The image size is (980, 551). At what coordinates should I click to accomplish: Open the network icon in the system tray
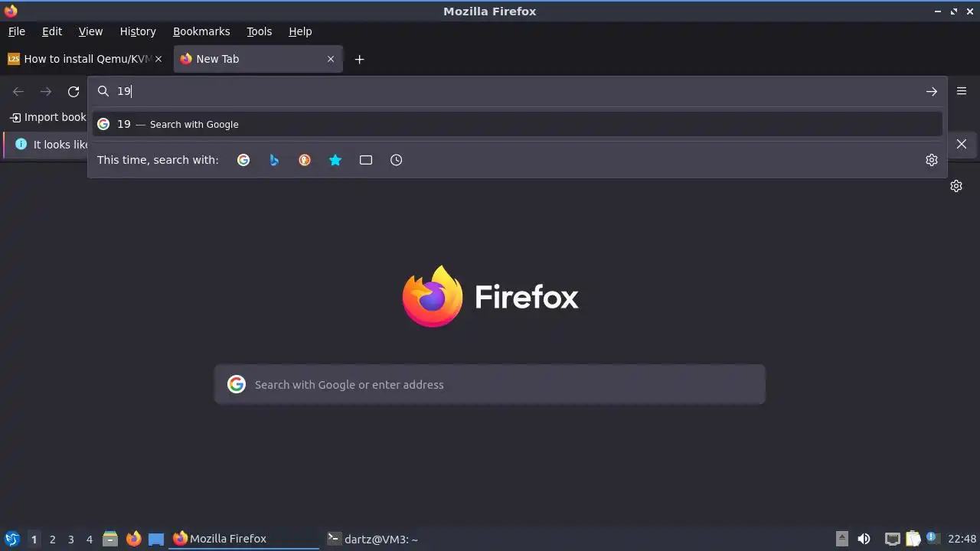[x=892, y=539]
